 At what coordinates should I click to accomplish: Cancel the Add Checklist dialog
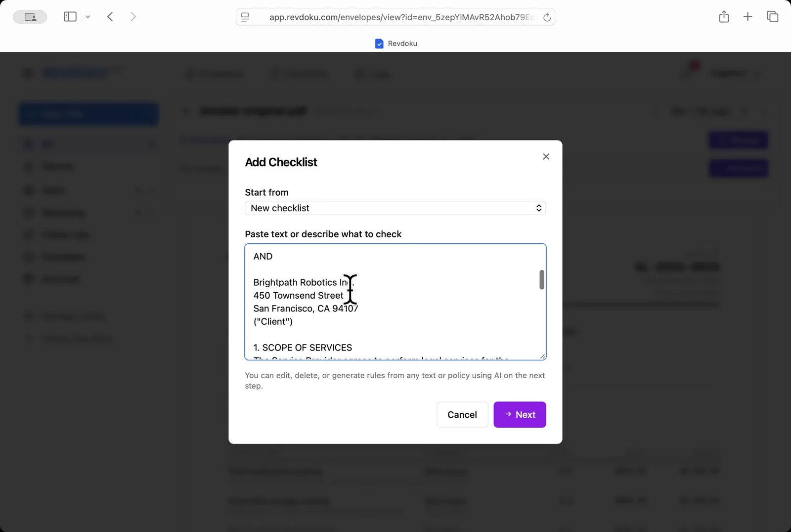pos(462,414)
